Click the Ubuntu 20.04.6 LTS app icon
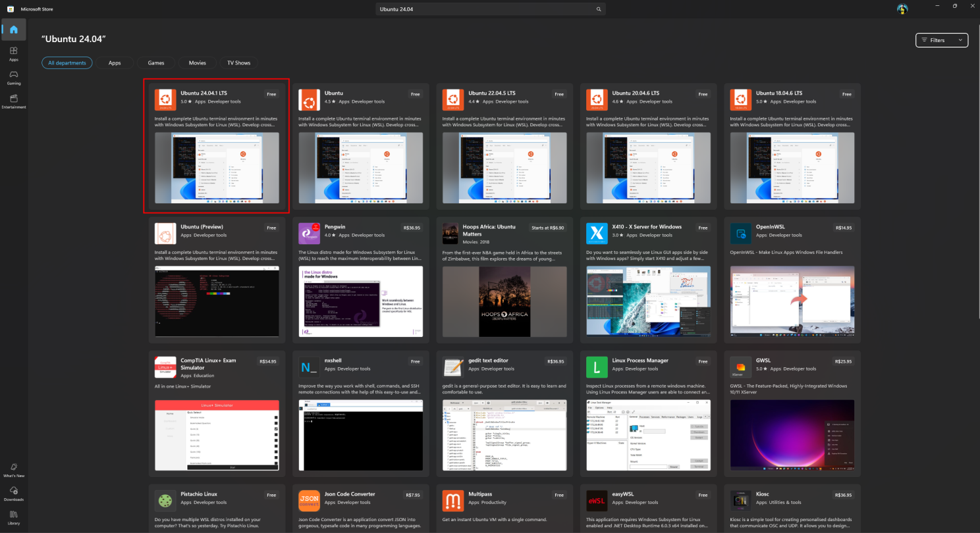The height and width of the screenshot is (533, 980). click(x=597, y=99)
